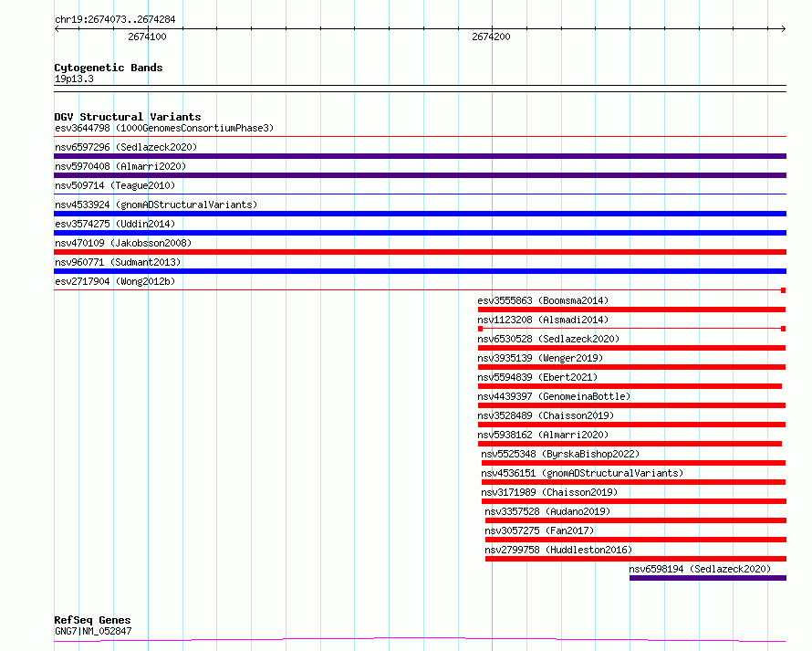Open variant esv2717904 (Wong2012b)
This screenshot has height=651, width=812.
(115, 281)
